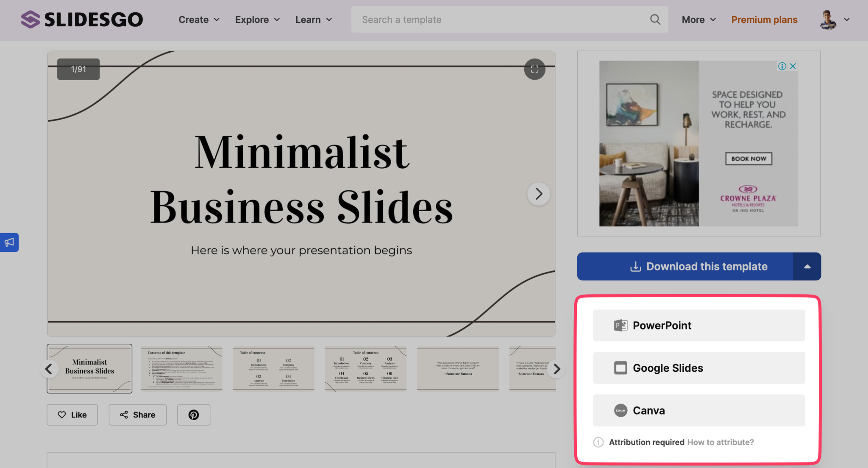Save this template to Pinterest
This screenshot has width=868, height=468.
pos(193,415)
